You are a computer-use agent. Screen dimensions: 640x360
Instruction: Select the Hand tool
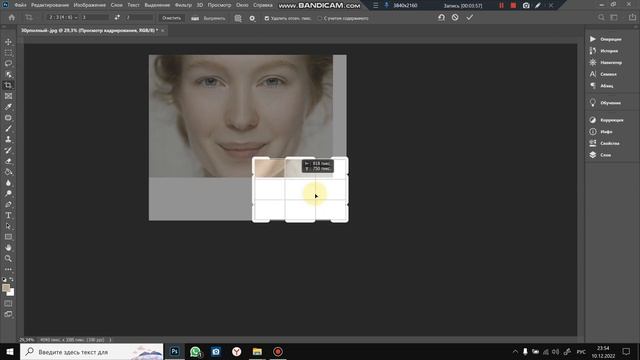pyautogui.click(x=8, y=248)
